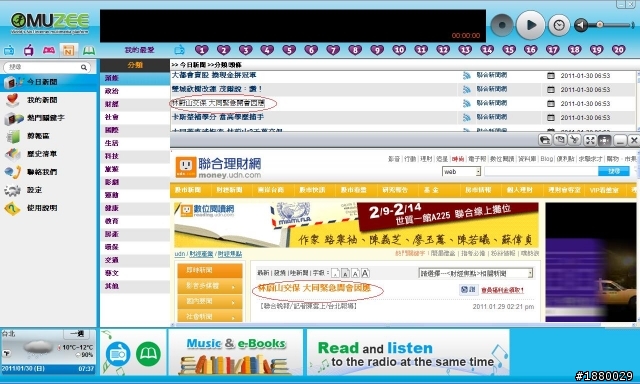Expand the 財經焦點 related news dropdown
The width and height of the screenshot is (640, 384).
coord(476,273)
